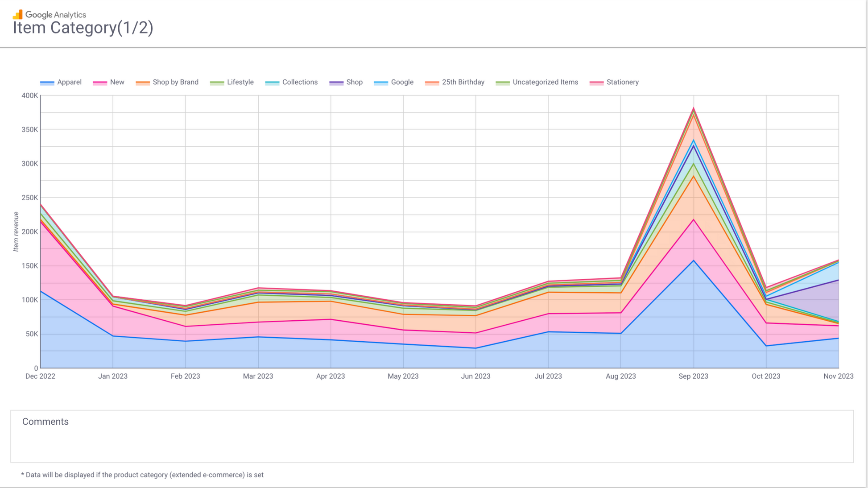868x488 pixels.
Task: Click the Shop legend entry
Action: point(354,82)
